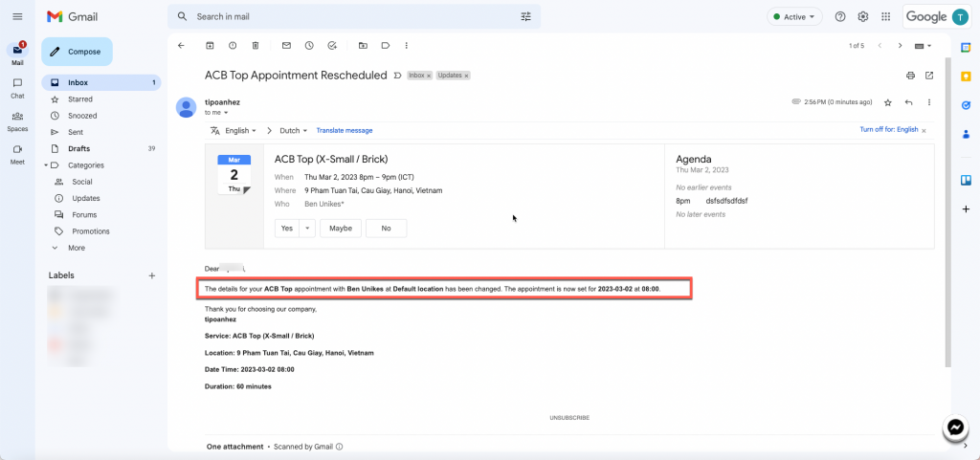
Task: Dismiss the translate bar
Action: coord(924,130)
